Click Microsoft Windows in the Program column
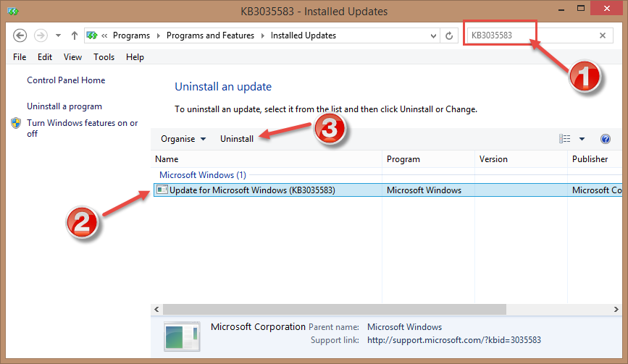 (x=424, y=190)
